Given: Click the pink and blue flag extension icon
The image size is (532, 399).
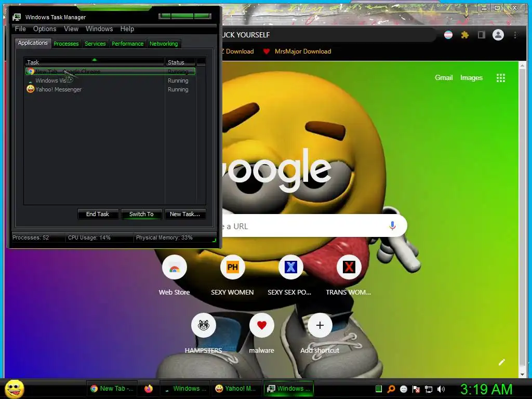Looking at the screenshot, I should (448, 35).
